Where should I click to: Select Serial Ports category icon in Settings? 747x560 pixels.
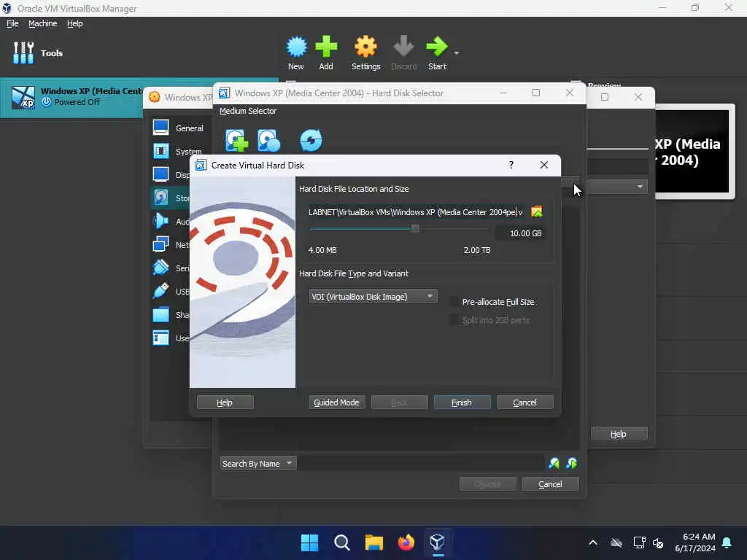point(161,268)
